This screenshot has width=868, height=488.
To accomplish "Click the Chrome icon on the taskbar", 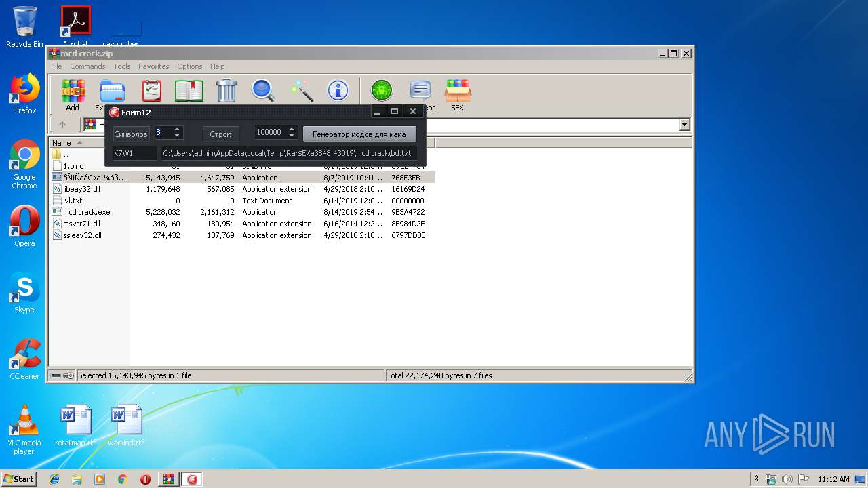I will point(122,479).
